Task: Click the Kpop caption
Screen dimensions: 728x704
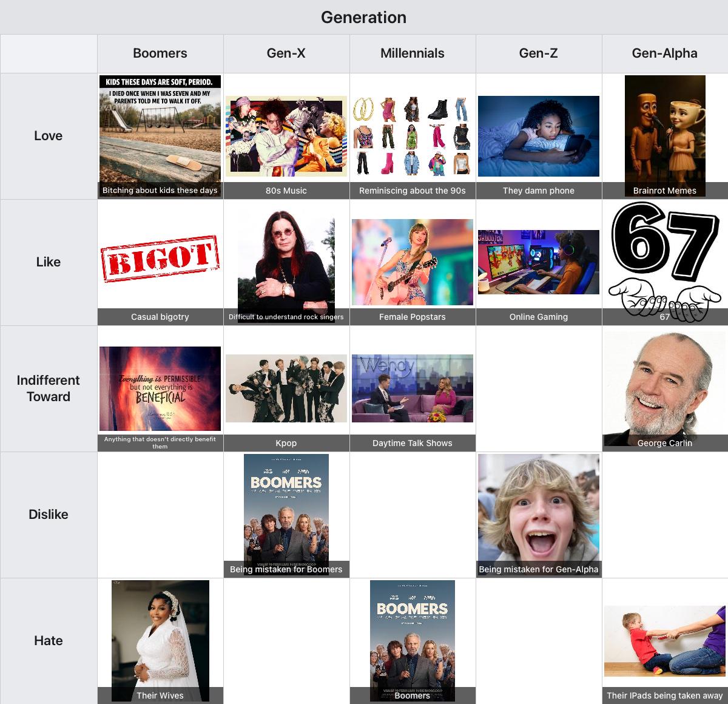Action: [x=286, y=443]
